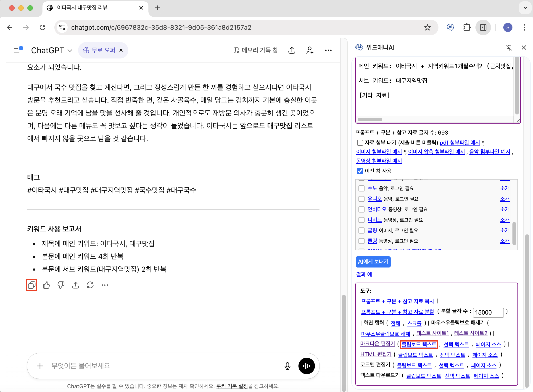Regenerate the response with refresh icon
This screenshot has height=392, width=533.
[90, 285]
